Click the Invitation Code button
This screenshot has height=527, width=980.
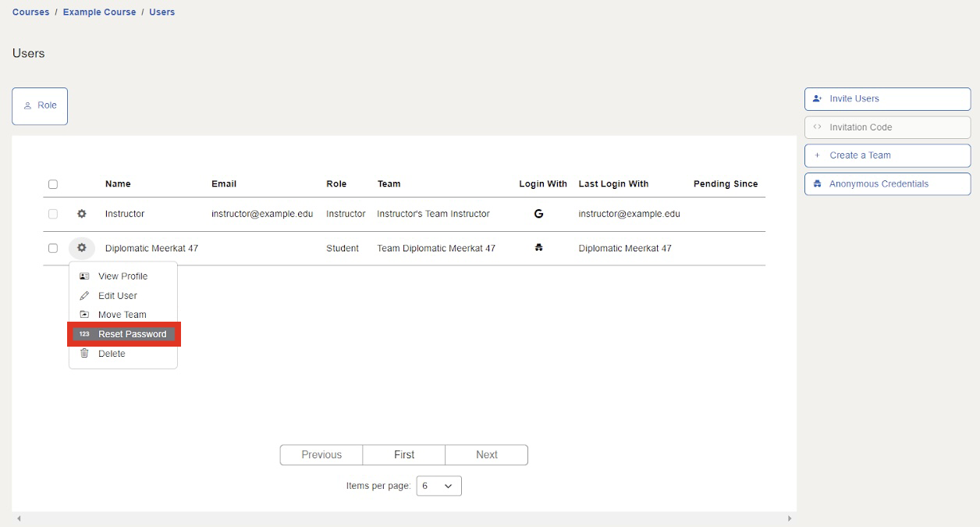click(x=887, y=127)
